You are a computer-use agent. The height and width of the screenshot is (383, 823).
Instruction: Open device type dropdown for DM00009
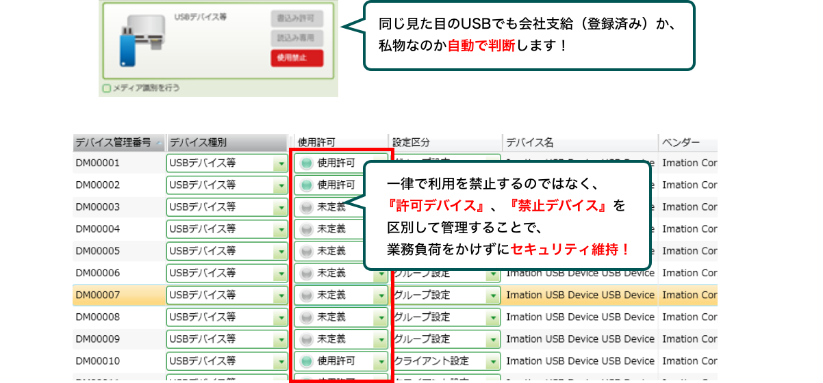click(281, 339)
